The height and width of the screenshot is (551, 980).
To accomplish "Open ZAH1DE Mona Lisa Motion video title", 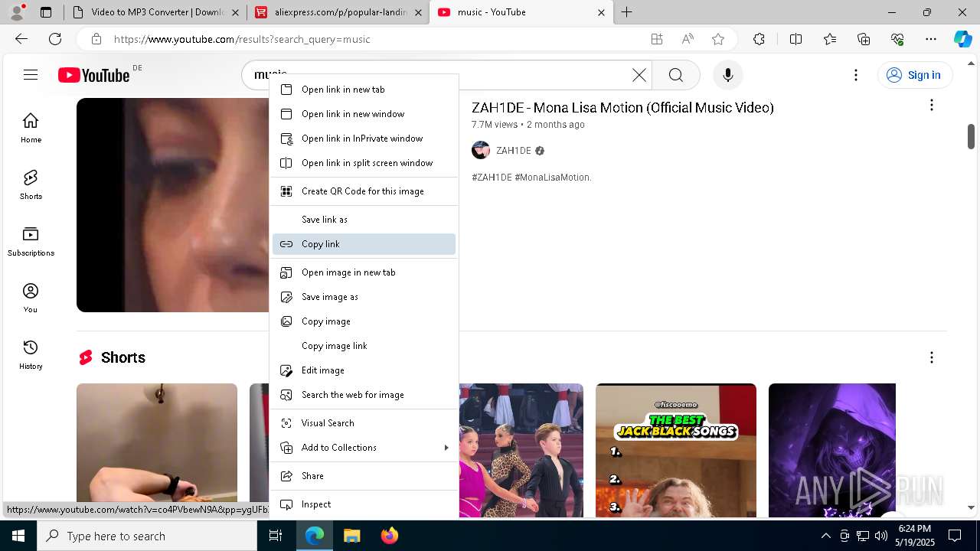I will click(622, 108).
